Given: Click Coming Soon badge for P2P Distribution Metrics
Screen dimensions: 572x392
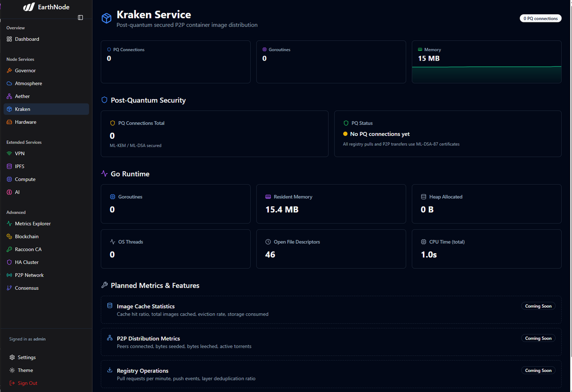Looking at the screenshot, I should click(x=538, y=338).
